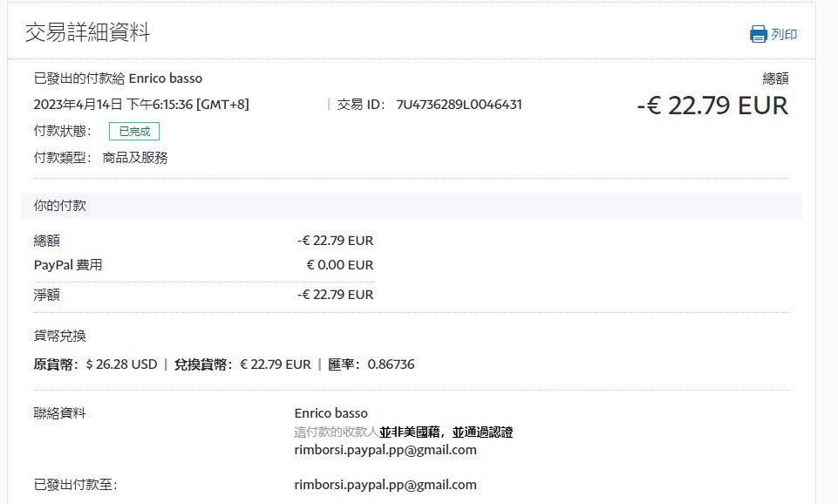
Task: Click the large -€ 22.79 EUR total
Action: point(712,106)
